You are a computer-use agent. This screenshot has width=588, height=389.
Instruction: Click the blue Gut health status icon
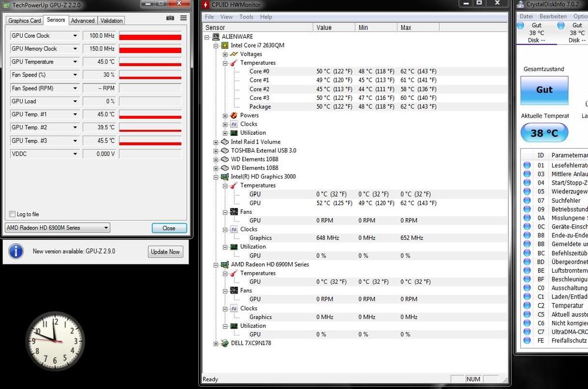pyautogui.click(x=544, y=90)
